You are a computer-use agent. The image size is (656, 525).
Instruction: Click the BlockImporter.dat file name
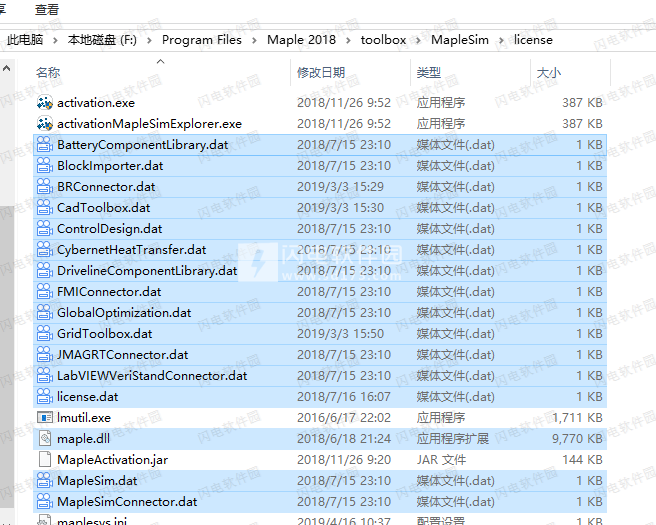pyautogui.click(x=110, y=166)
